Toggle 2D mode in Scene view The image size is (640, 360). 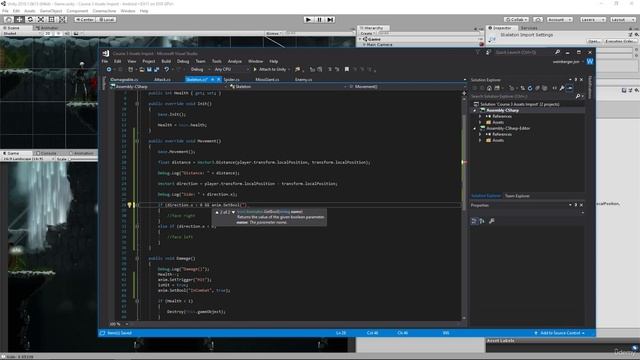(48, 33)
